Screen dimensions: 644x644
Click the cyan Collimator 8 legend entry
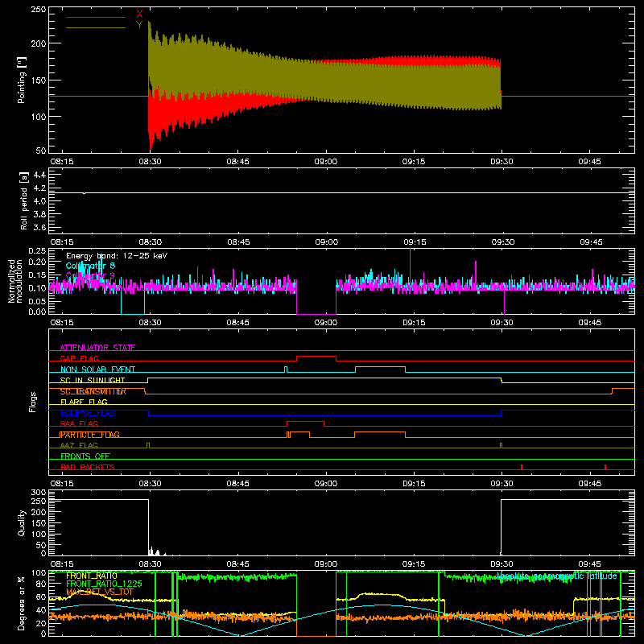point(90,266)
